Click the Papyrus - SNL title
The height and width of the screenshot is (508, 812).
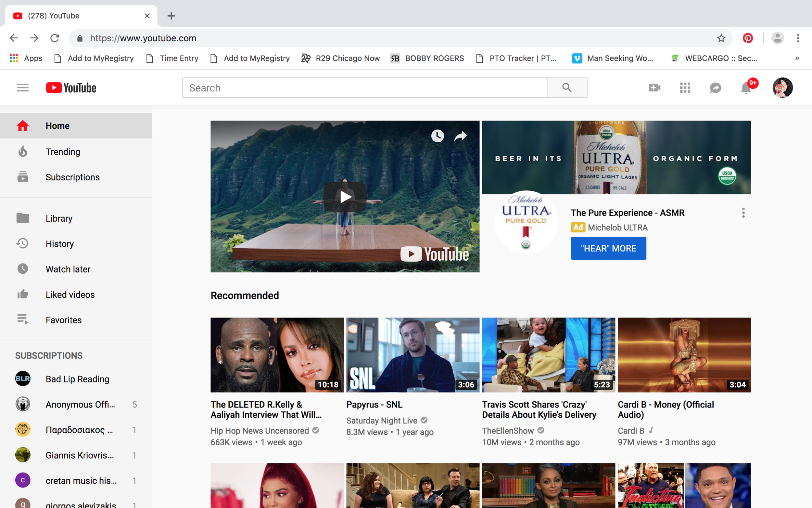[374, 405]
